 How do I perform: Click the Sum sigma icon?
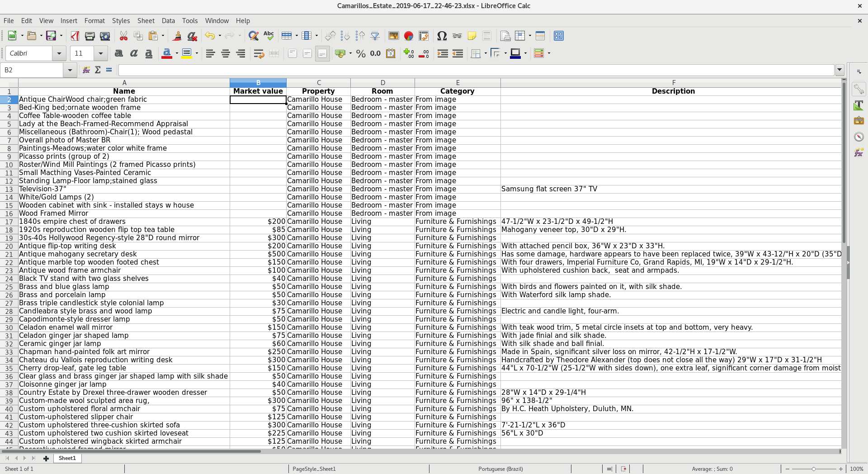point(98,70)
